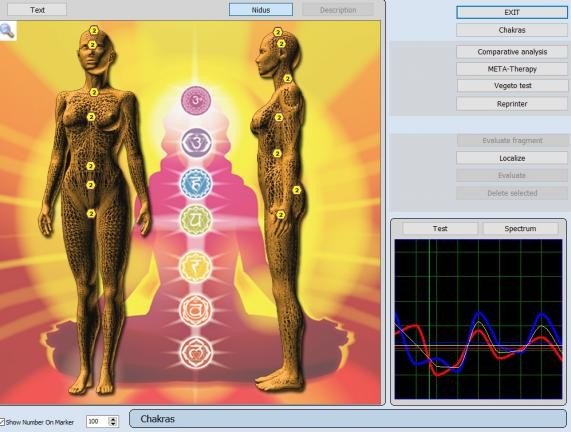Toggle Show Number On Marker checkbox
Screen dimensions: 571x432
(2, 422)
